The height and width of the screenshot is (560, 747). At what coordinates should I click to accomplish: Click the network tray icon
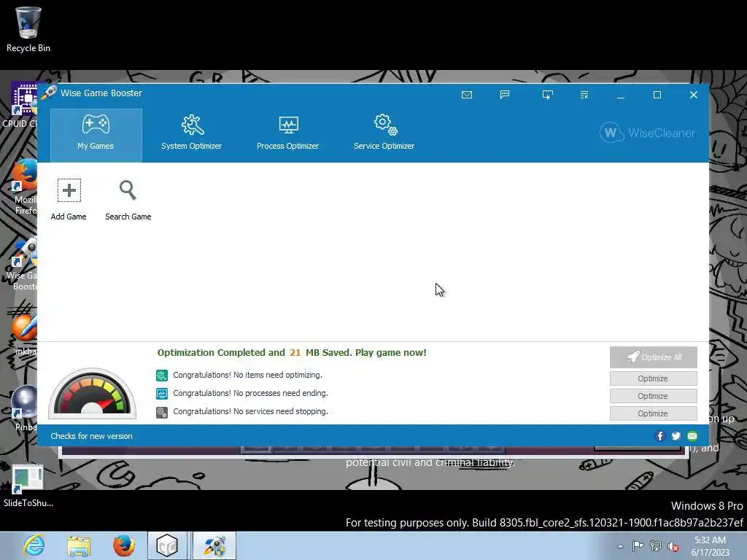656,546
